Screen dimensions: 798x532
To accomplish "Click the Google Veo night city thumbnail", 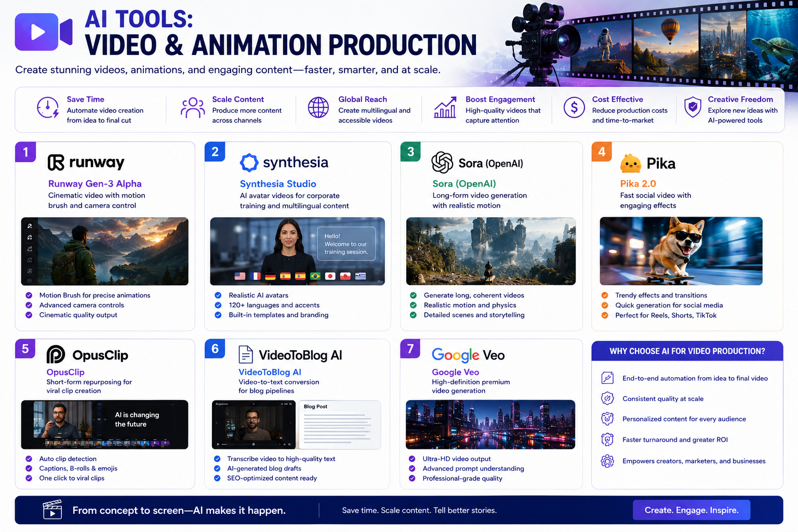I will point(490,424).
